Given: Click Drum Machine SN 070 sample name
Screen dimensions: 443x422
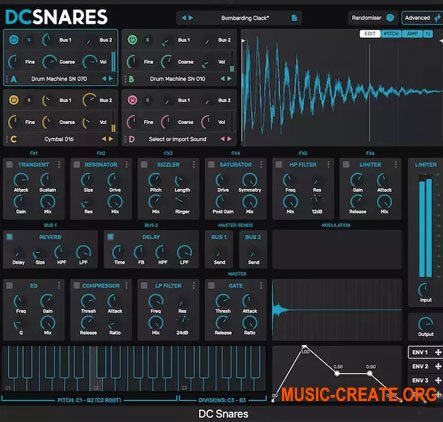Looking at the screenshot, I should [x=59, y=79].
